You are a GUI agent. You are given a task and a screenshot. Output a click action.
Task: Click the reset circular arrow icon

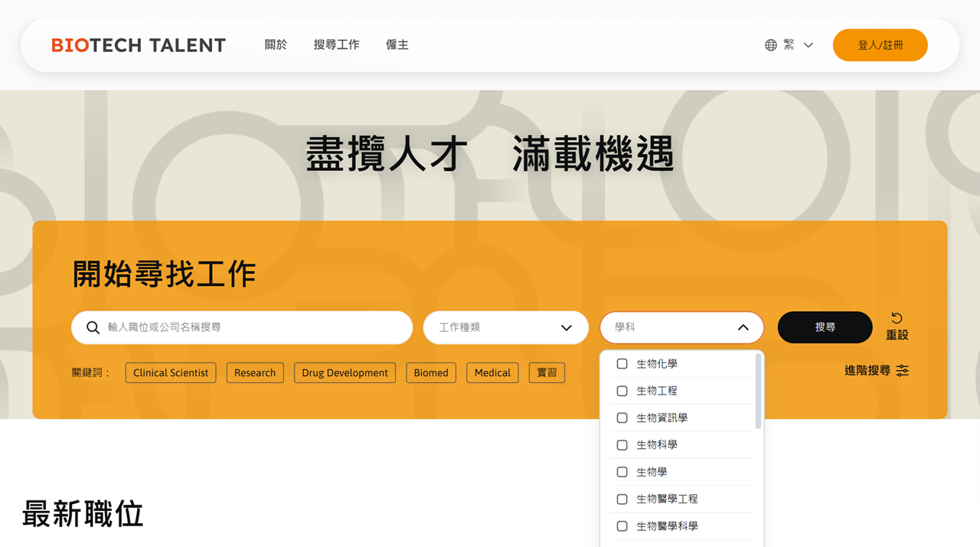click(897, 318)
